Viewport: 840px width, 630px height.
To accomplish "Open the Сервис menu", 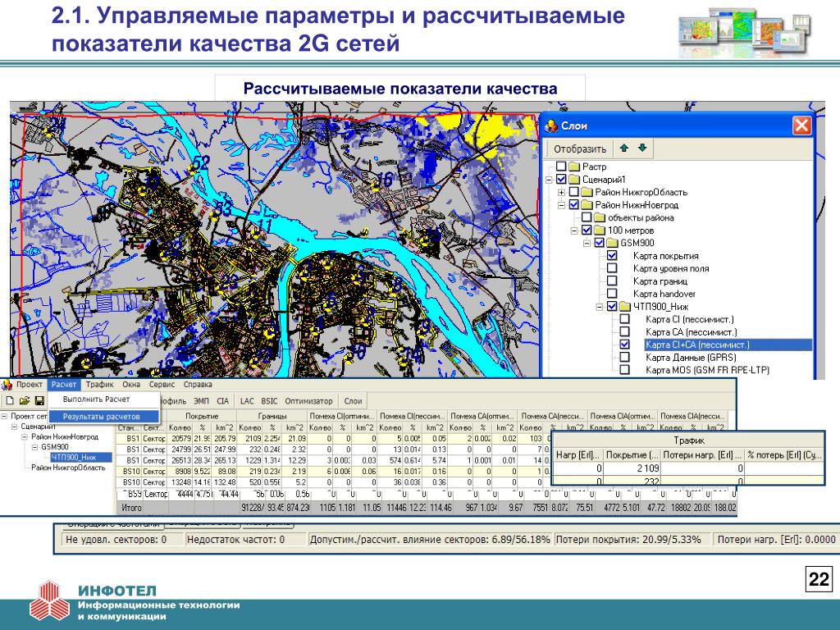I will coord(162,384).
